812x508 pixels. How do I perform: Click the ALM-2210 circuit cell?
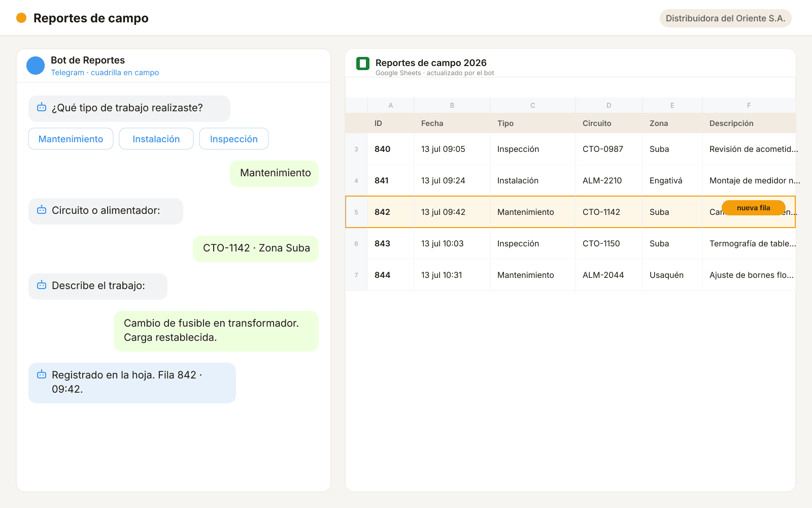coord(609,180)
